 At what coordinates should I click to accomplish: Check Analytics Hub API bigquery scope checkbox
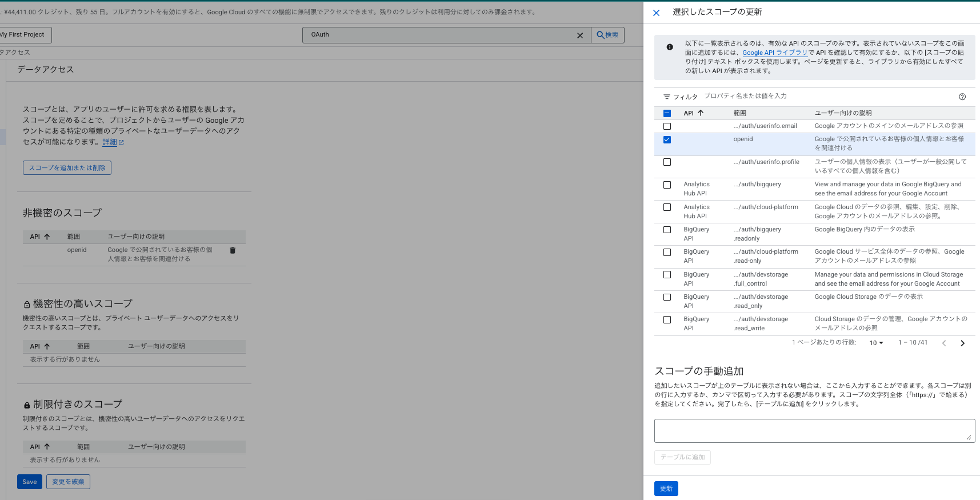(667, 185)
